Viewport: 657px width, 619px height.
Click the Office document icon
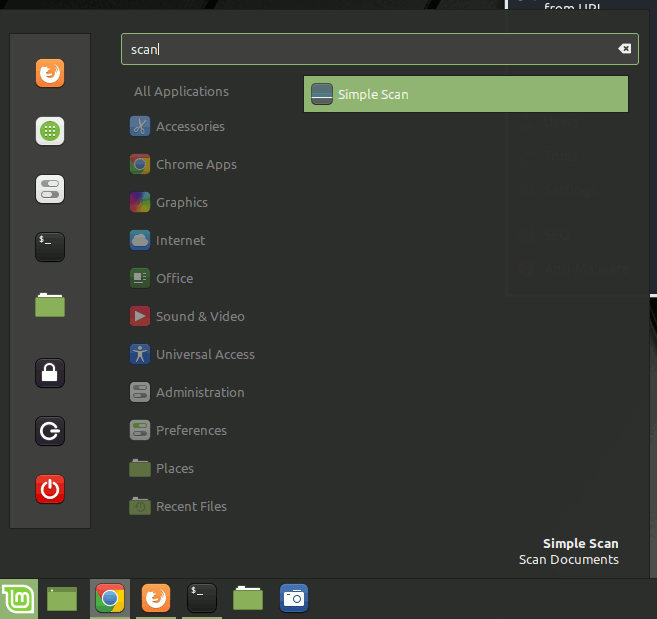(x=140, y=278)
